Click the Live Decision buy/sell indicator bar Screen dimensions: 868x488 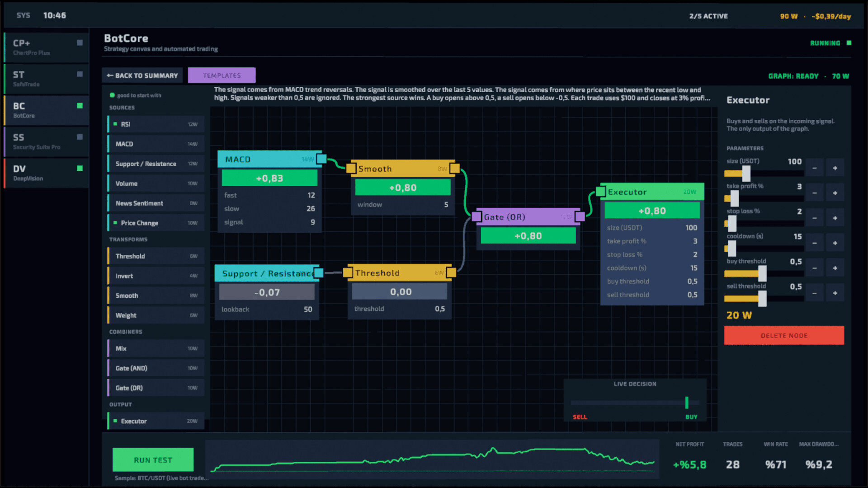(635, 403)
